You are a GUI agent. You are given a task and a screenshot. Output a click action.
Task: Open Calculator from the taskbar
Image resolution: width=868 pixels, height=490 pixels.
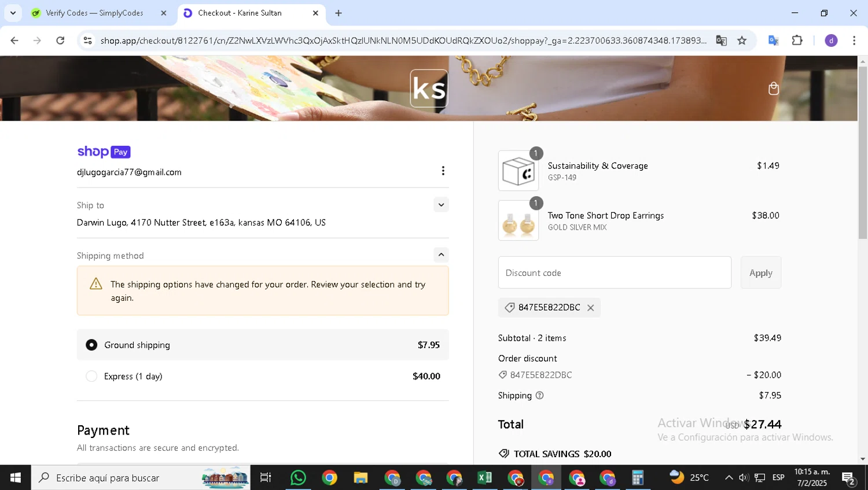pos(638,478)
